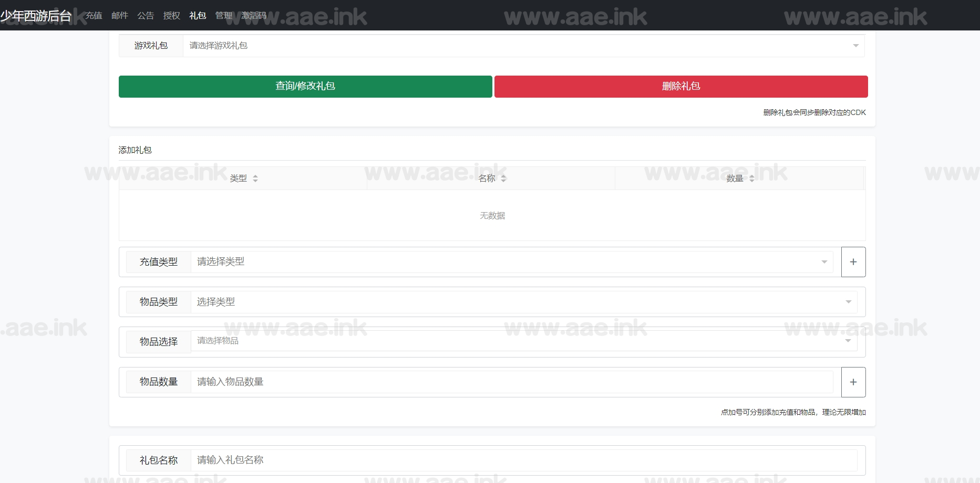Viewport: 980px width, 483px height.
Task: Open the 物品类型 select dropdown
Action: (524, 302)
